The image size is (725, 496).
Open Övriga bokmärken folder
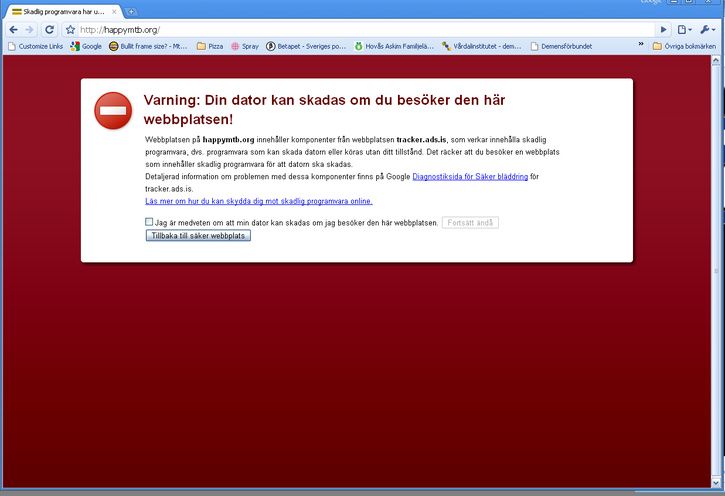click(x=684, y=46)
